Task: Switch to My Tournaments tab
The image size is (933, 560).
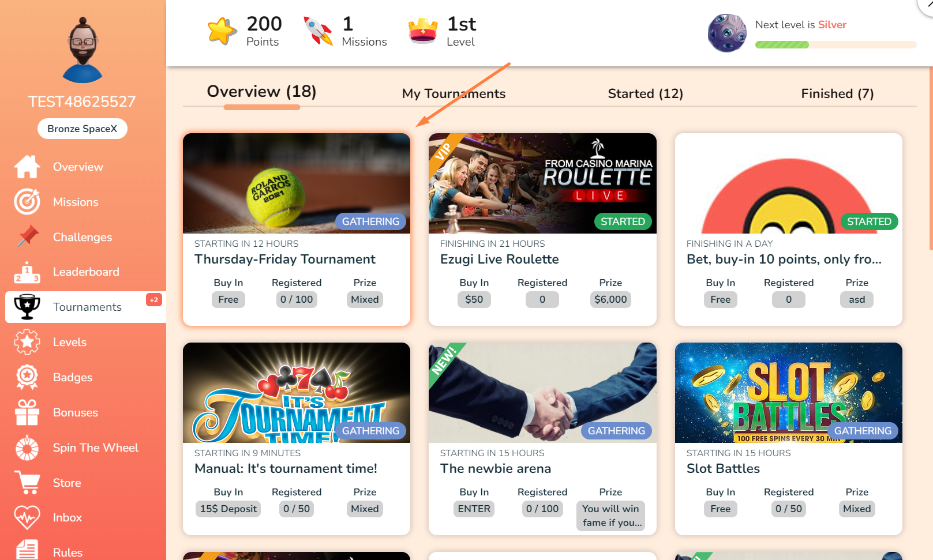Action: click(x=454, y=93)
